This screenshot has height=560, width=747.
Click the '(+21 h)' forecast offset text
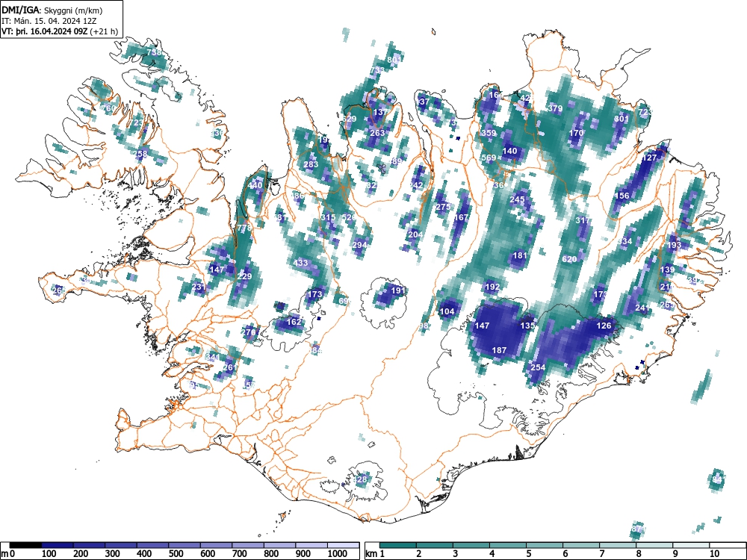click(104, 31)
